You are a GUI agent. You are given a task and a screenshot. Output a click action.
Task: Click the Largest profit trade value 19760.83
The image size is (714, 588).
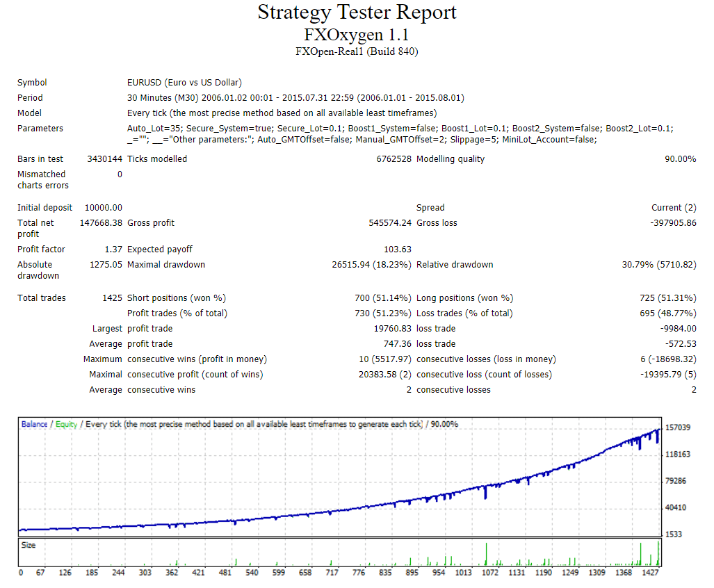[x=392, y=329]
